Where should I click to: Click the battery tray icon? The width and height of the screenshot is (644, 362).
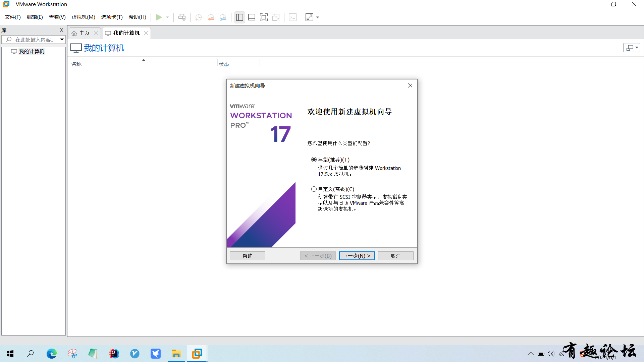(541, 354)
